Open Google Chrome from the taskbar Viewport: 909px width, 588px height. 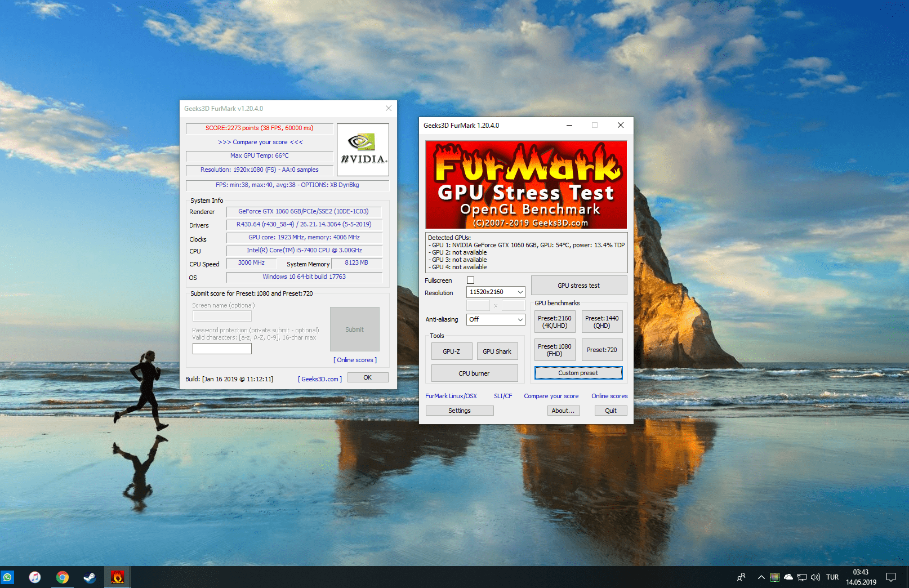[63, 577]
